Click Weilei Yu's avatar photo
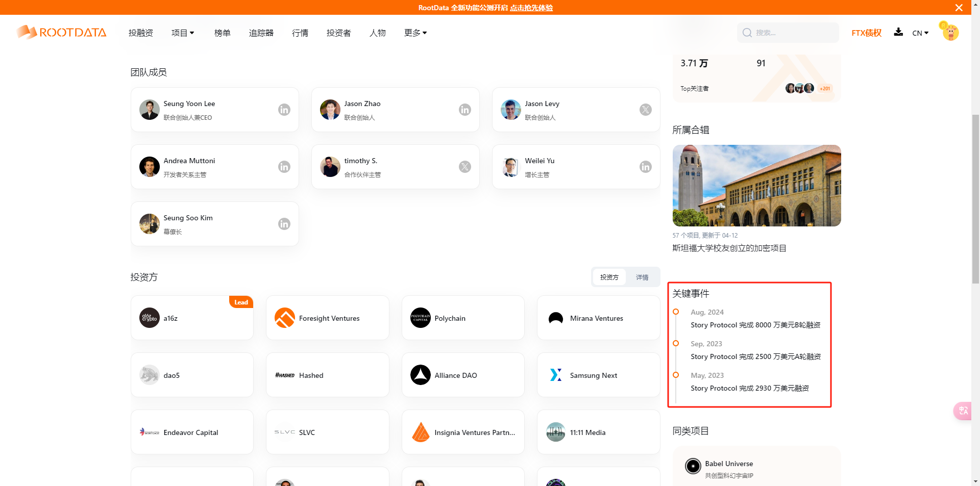Screen dimensions: 980x486 click(511, 167)
